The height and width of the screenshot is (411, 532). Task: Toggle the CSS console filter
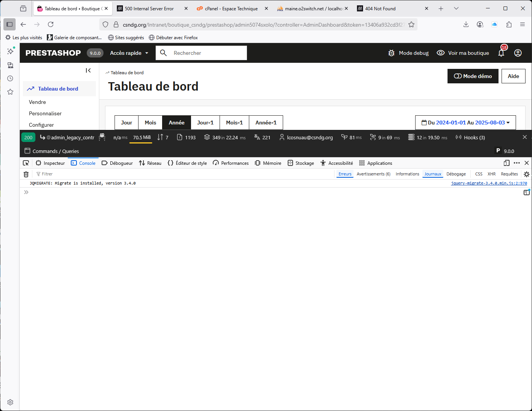479,174
